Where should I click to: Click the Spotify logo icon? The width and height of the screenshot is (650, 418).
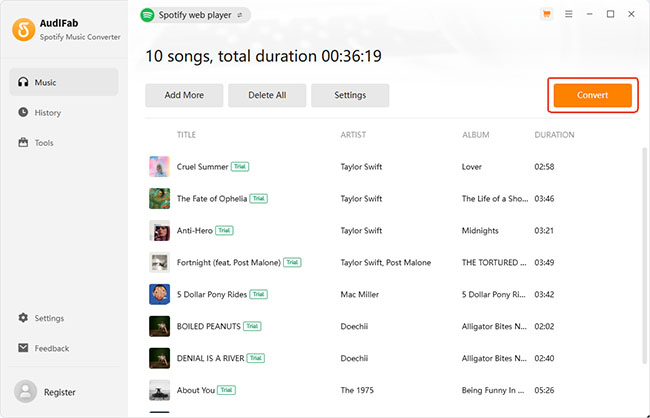click(147, 15)
